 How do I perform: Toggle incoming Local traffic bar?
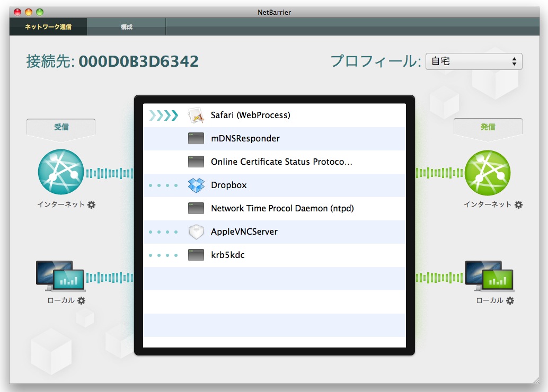pyautogui.click(x=110, y=278)
